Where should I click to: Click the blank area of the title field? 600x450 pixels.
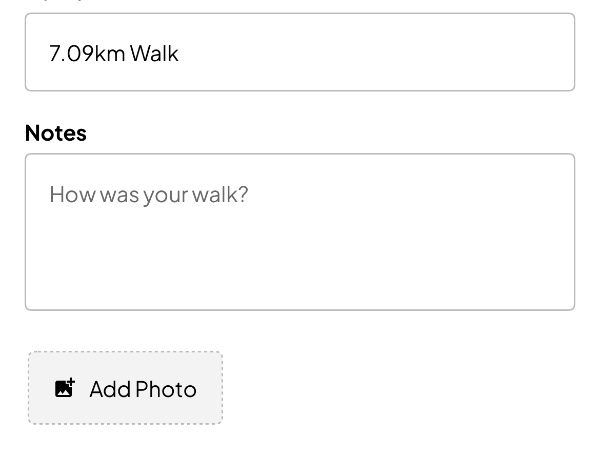(375, 52)
